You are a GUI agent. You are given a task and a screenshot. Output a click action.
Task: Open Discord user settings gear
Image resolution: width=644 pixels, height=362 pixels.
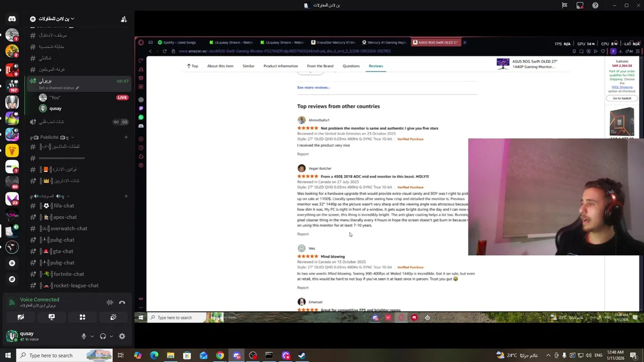pyautogui.click(x=122, y=336)
